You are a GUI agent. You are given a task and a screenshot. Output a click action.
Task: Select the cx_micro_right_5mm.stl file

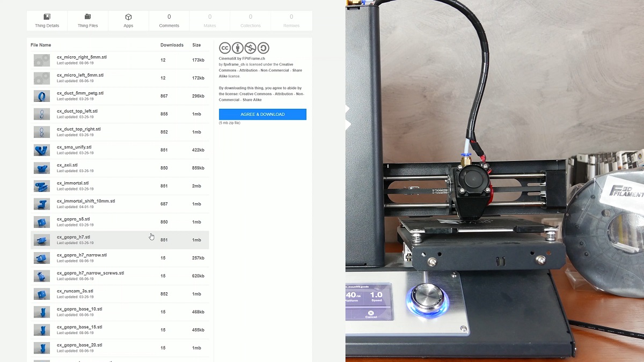click(82, 57)
